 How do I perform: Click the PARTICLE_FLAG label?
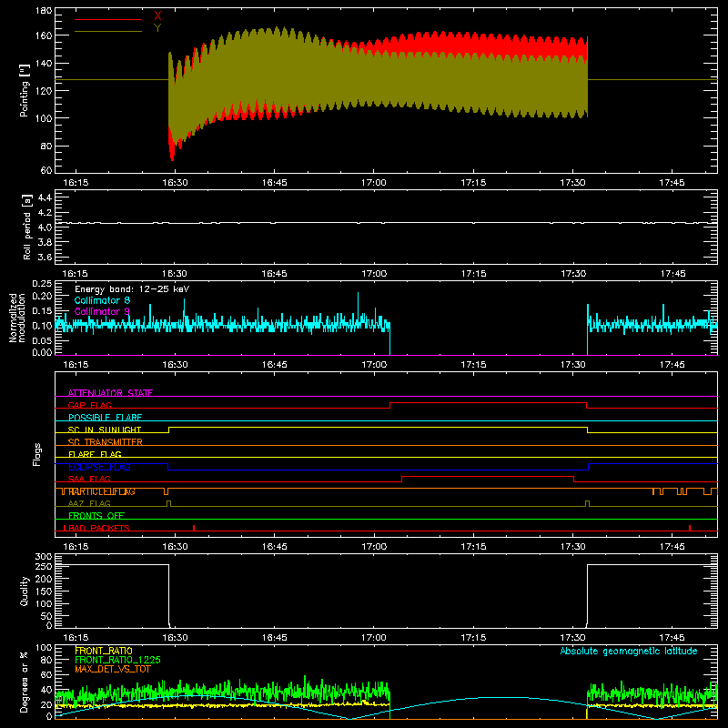click(102, 491)
